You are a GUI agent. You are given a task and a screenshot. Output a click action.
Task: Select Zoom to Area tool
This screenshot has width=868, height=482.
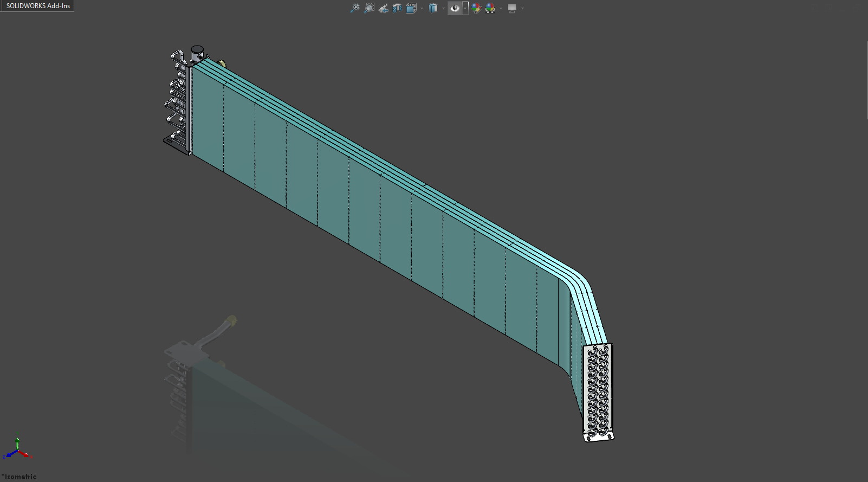click(370, 8)
